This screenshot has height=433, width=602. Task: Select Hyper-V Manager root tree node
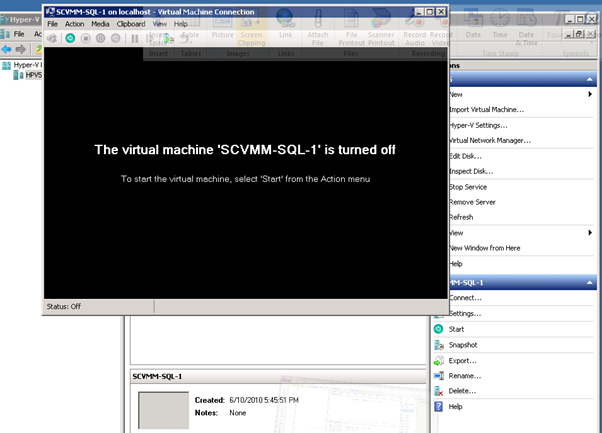point(27,65)
